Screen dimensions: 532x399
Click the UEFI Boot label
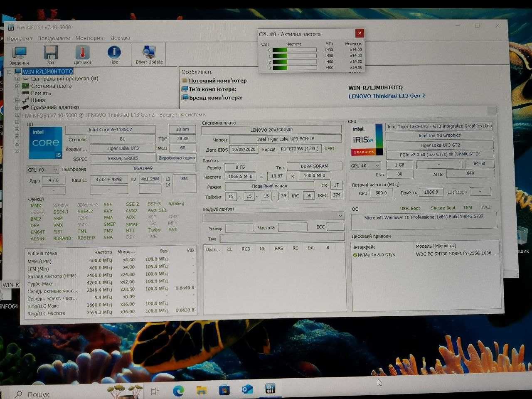click(410, 208)
